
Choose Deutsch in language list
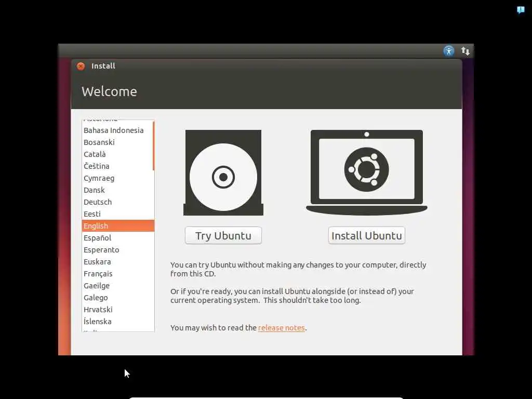click(x=118, y=202)
